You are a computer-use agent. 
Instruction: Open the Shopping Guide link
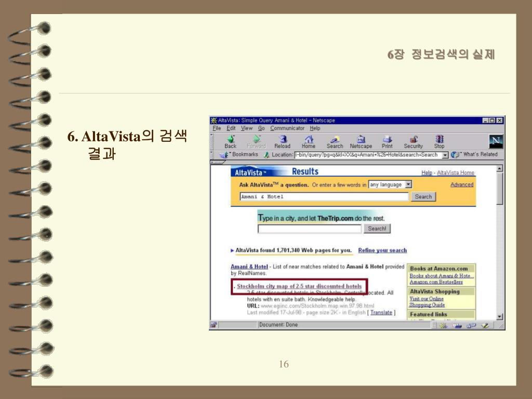click(x=427, y=304)
